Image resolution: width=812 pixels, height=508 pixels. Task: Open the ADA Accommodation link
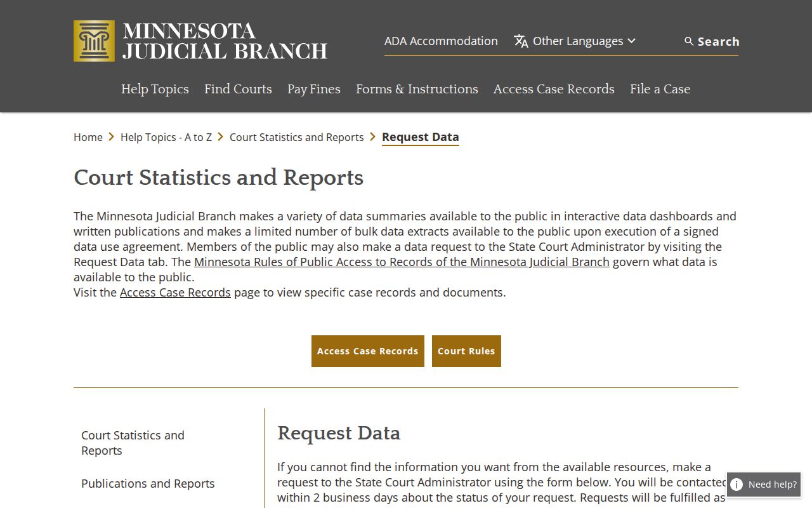(441, 41)
